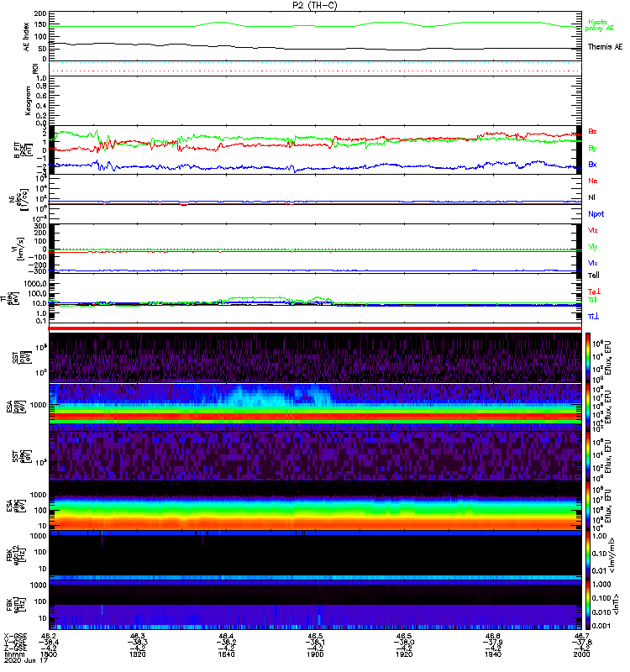Click the "ESA ions [eV]" axis label
This screenshot has width=630, height=672.
14,407
